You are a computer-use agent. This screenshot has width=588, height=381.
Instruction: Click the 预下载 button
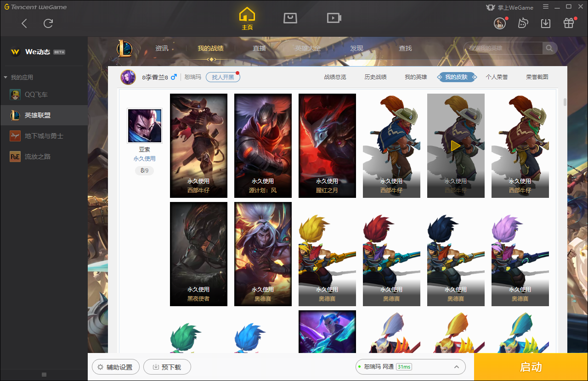point(167,367)
